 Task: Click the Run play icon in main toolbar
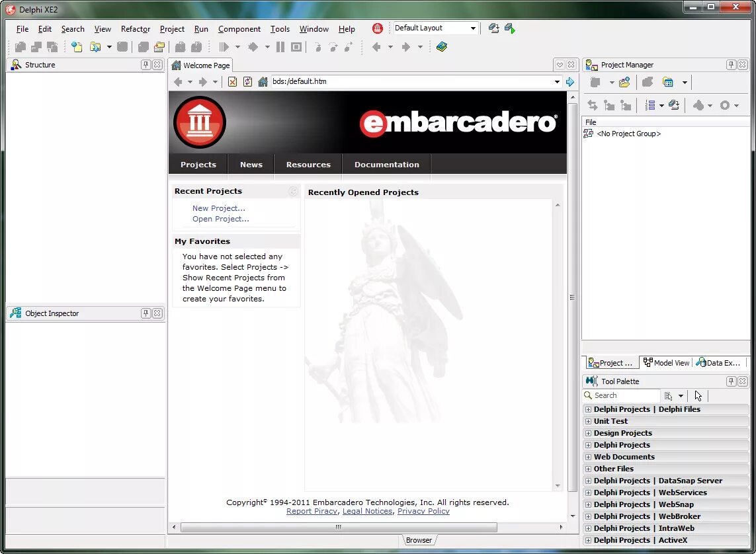pos(224,47)
